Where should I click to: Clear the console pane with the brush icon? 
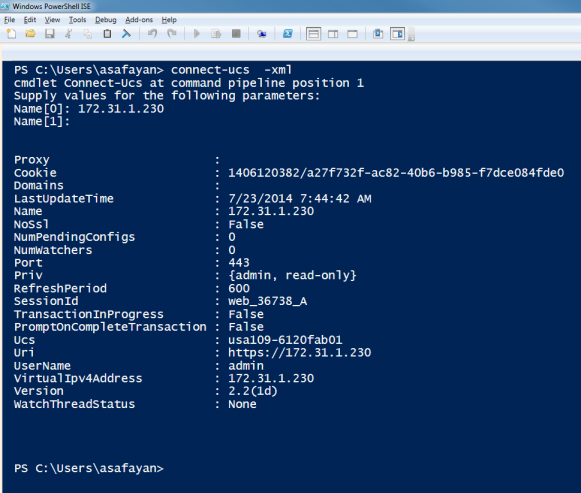tap(126, 34)
